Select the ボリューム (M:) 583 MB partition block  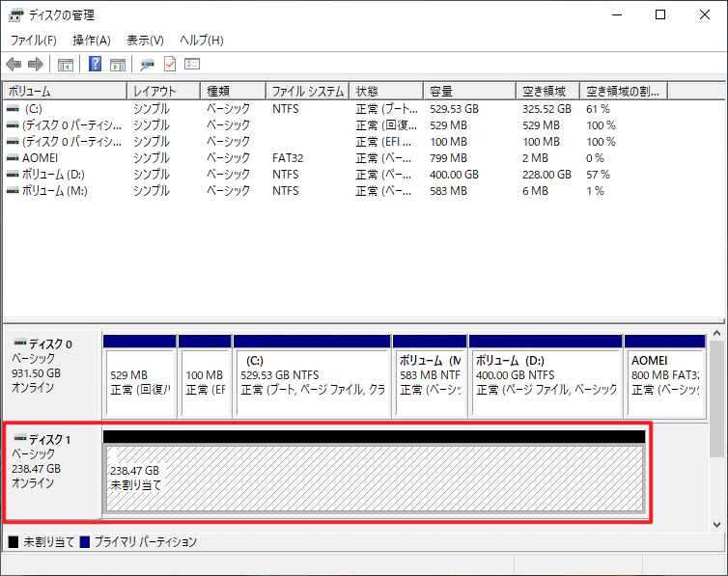(430, 376)
